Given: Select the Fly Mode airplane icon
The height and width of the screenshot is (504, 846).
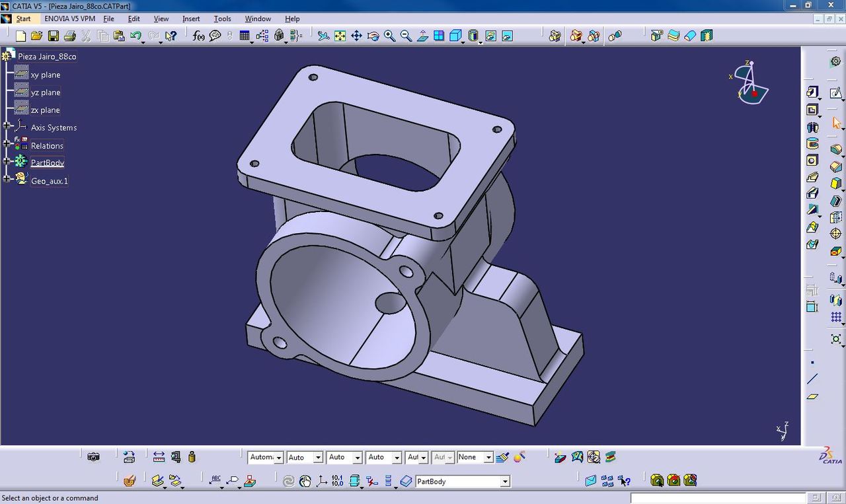Looking at the screenshot, I should point(323,36).
